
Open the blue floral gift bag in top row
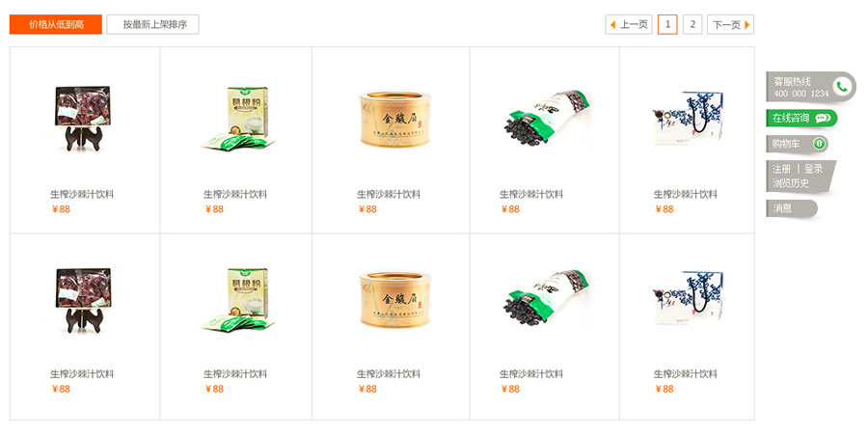click(688, 118)
